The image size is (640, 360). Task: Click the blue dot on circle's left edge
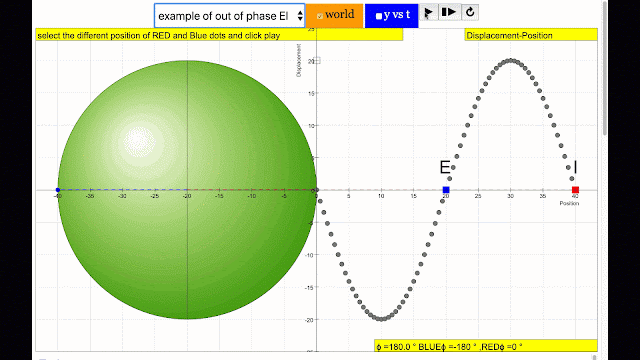tap(58, 190)
